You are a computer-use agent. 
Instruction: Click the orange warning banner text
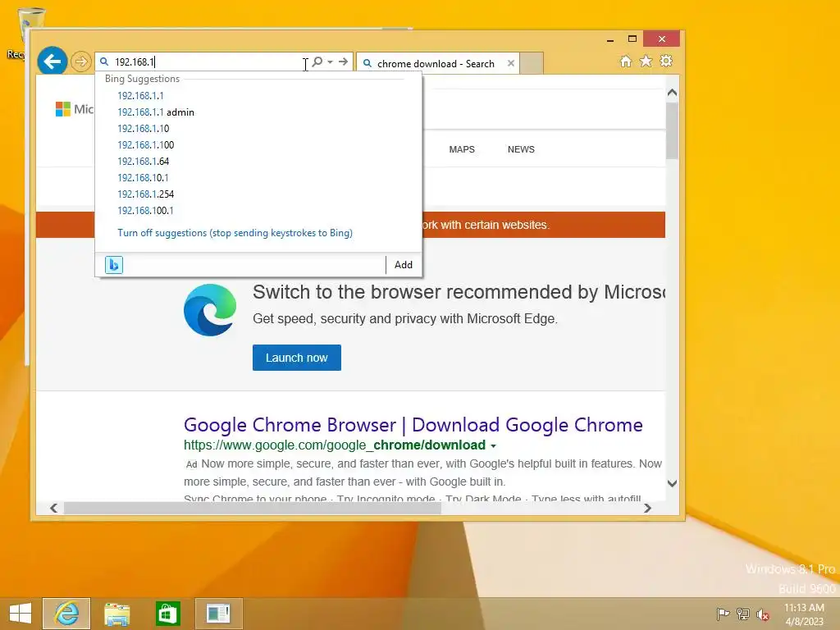(x=486, y=225)
